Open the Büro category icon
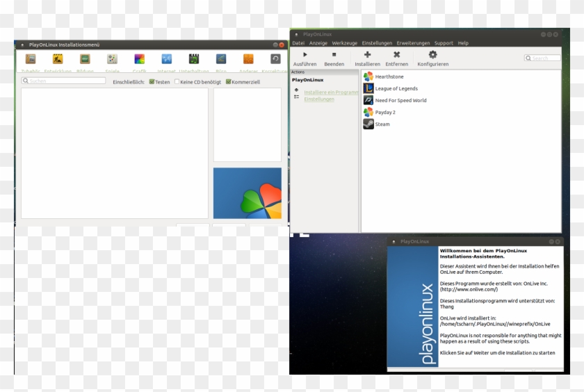584x392 pixels. tap(221, 59)
